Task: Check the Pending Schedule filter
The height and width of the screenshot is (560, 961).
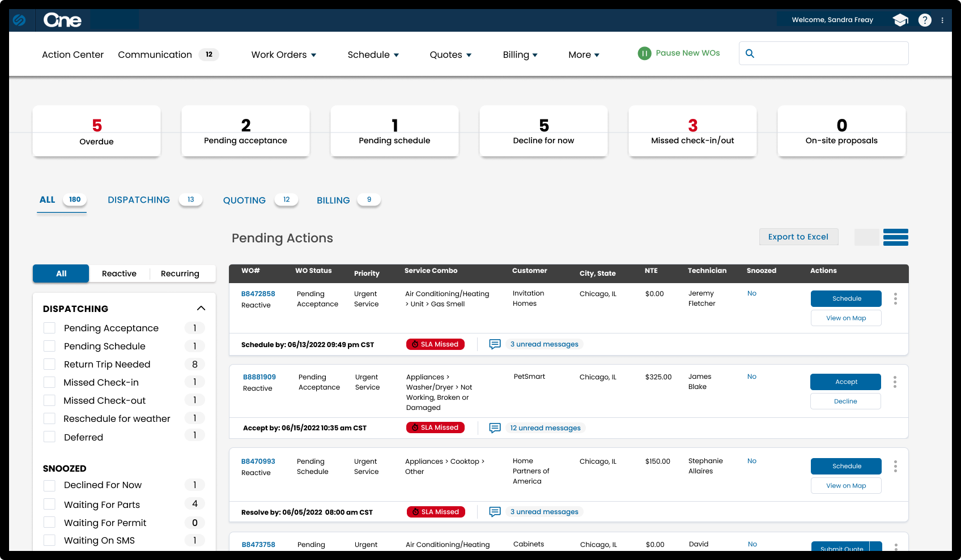Action: [x=50, y=346]
